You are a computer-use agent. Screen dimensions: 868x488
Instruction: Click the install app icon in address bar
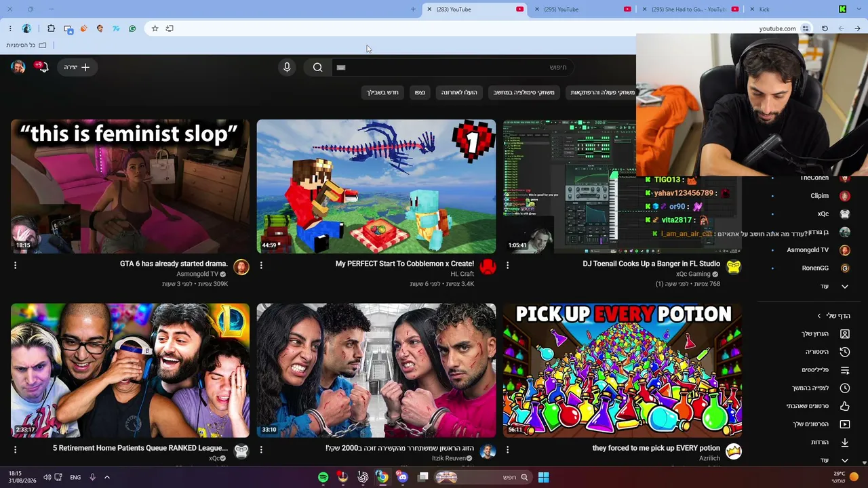pos(170,28)
